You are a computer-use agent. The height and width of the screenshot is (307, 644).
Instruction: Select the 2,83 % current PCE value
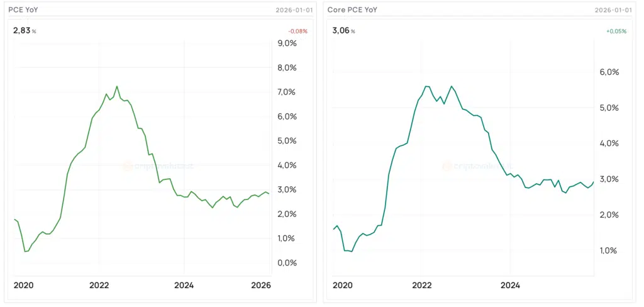tap(24, 31)
